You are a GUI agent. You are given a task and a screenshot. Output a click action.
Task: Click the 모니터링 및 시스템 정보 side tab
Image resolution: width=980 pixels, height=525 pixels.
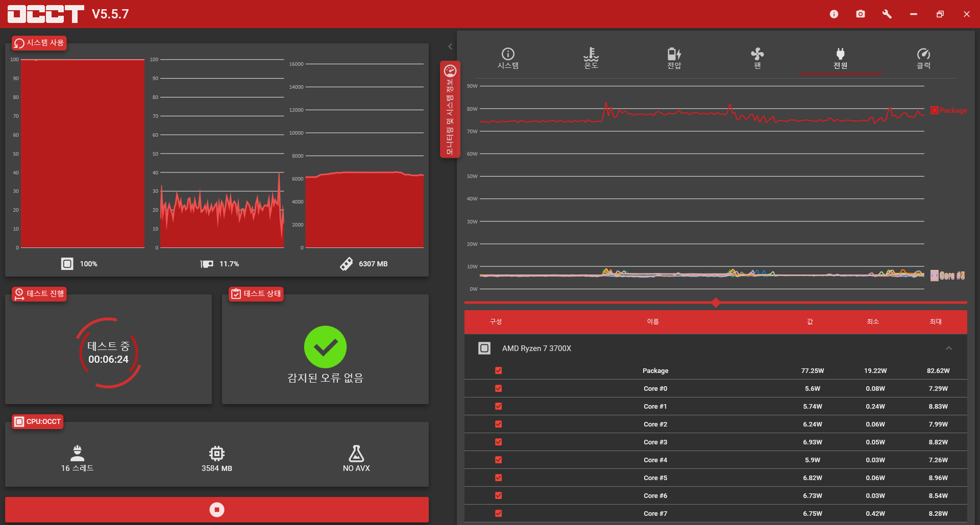(x=450, y=110)
